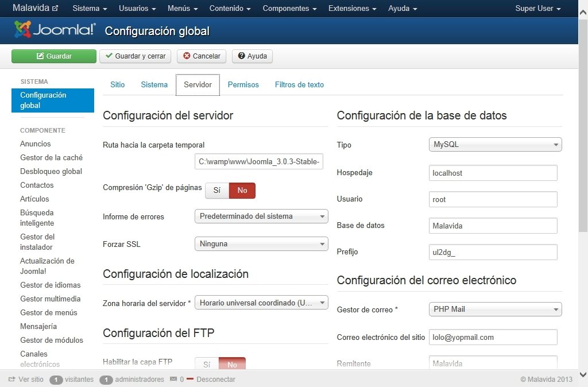Click the temporary folder path field
The width and height of the screenshot is (588, 387).
[259, 161]
